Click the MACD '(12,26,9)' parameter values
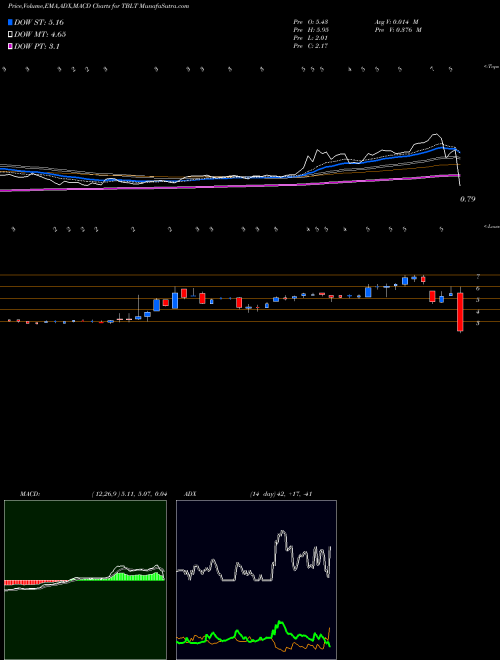 129,494
